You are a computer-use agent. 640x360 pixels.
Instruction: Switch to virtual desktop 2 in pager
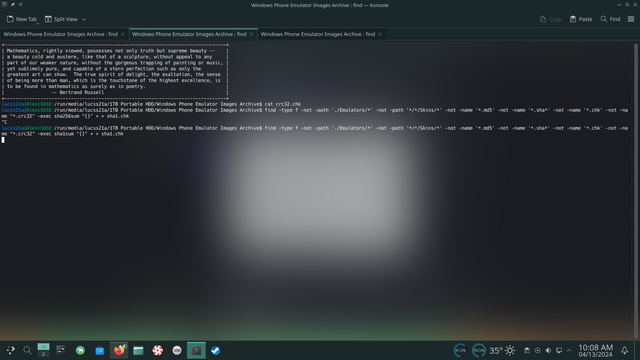coord(43,354)
